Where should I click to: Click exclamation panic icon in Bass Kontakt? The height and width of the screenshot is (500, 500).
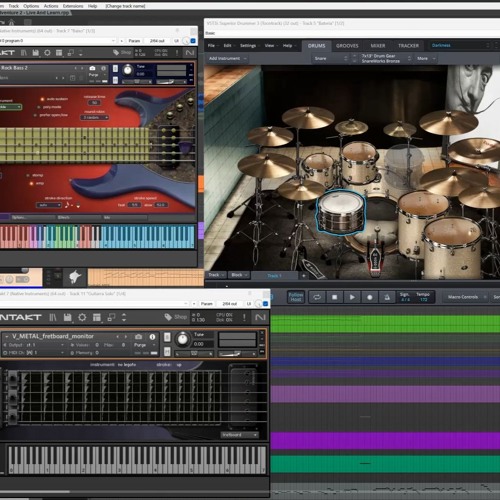point(177,53)
